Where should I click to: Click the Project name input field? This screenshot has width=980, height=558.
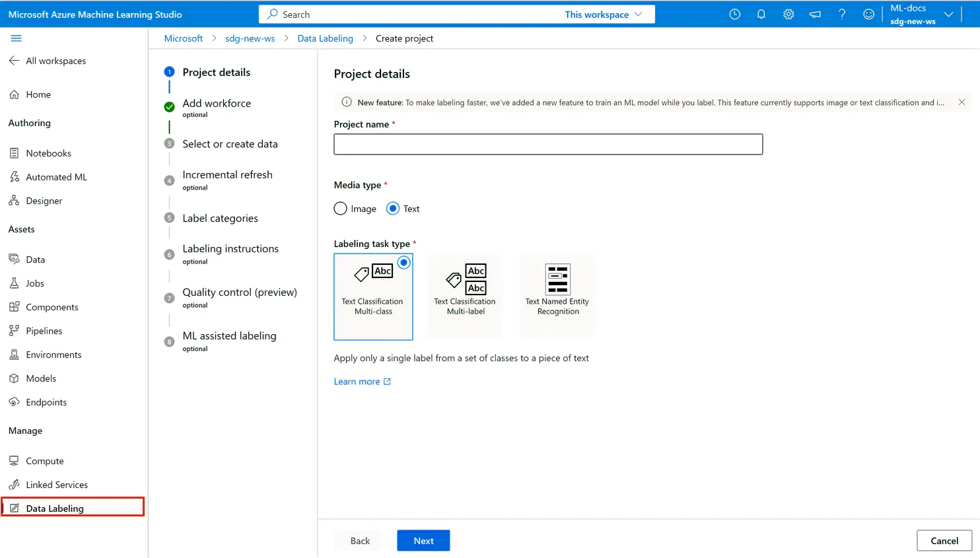click(x=548, y=144)
